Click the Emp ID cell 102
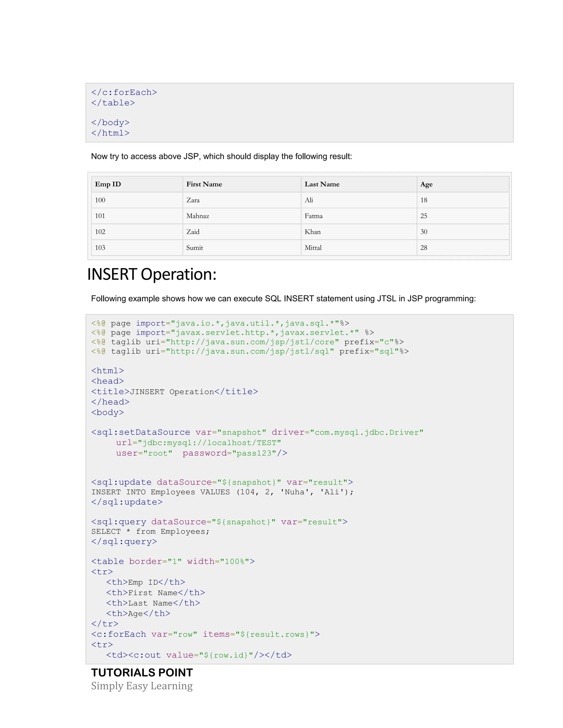The width and height of the screenshot is (563, 728). tap(100, 232)
